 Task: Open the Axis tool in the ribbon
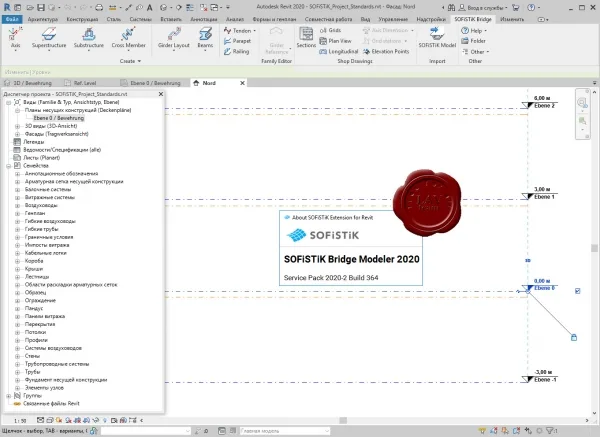pyautogui.click(x=15, y=38)
